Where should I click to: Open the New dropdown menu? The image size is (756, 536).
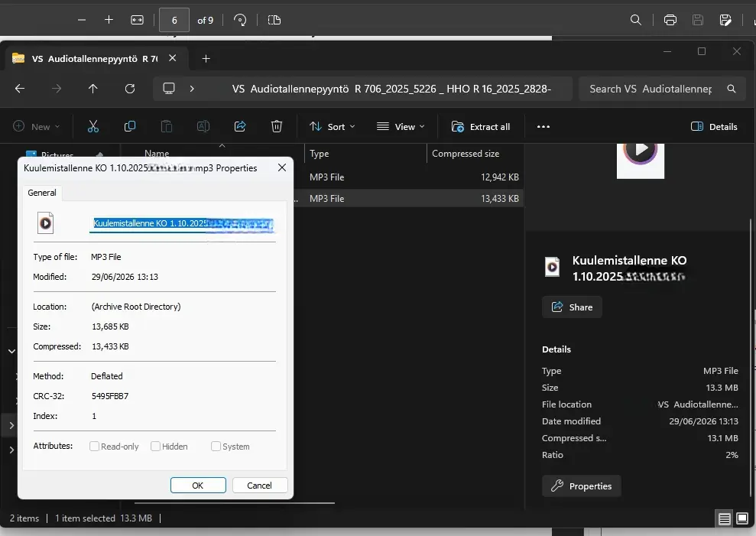[x=36, y=126]
